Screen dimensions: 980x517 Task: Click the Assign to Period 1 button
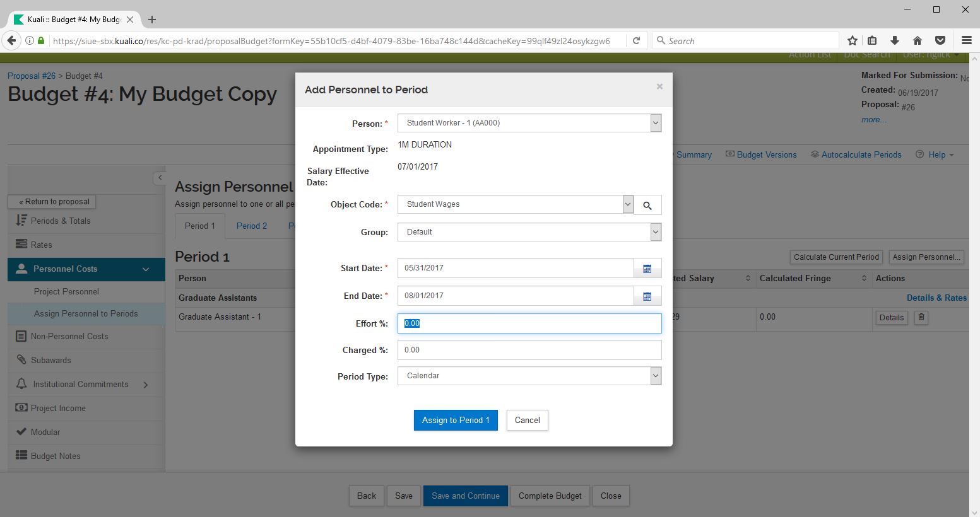(x=456, y=421)
